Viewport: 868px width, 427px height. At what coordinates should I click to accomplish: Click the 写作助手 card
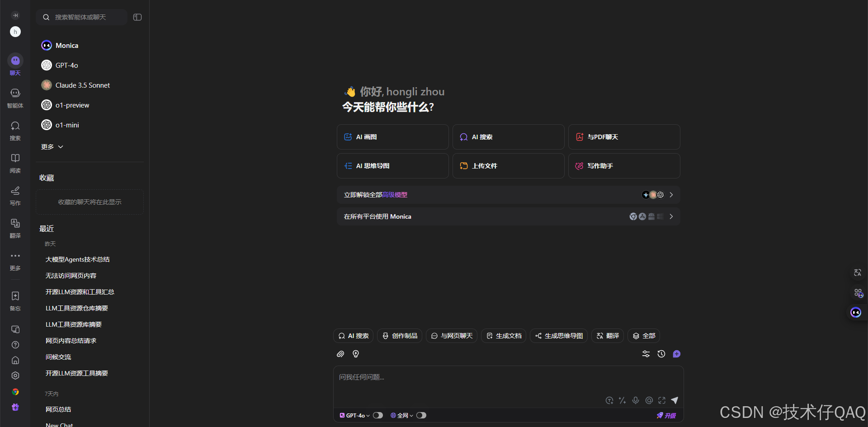[624, 166]
